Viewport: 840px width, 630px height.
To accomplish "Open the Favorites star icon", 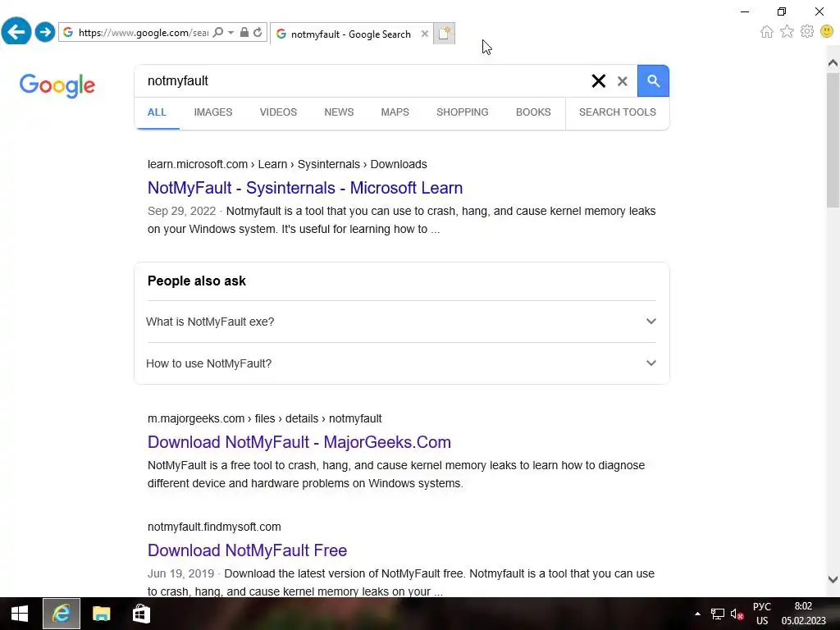I will click(787, 32).
